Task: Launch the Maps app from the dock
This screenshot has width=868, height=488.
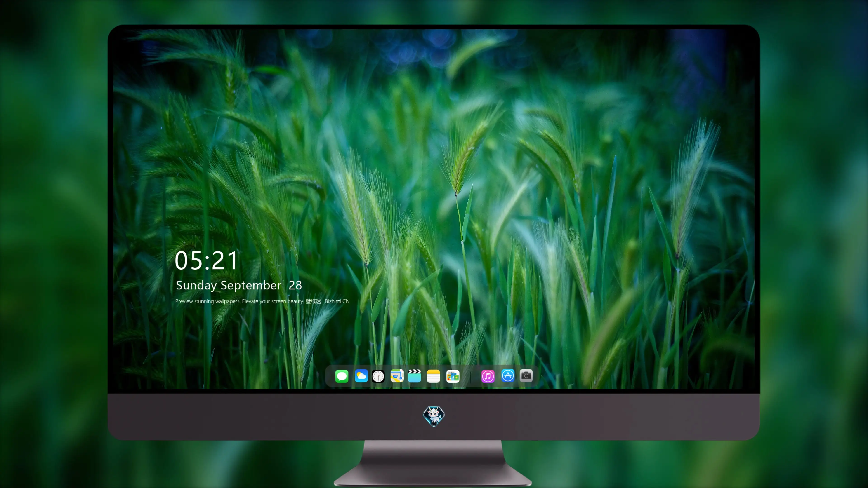Action: click(397, 376)
